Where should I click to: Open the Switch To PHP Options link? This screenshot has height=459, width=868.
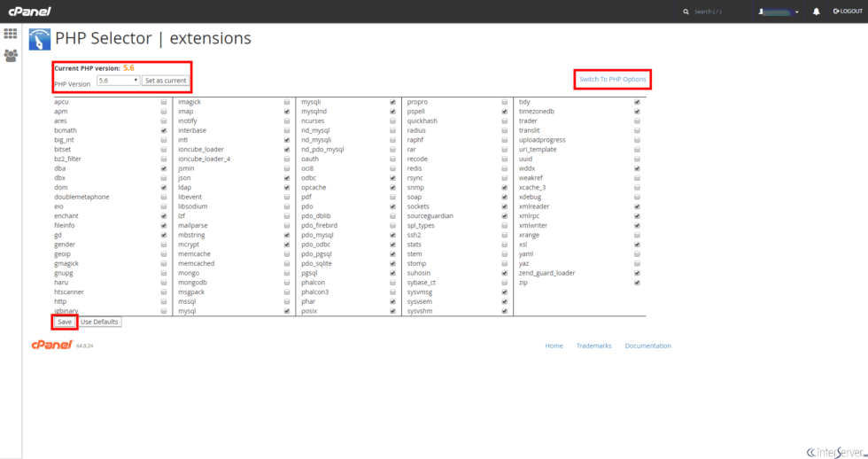(613, 80)
